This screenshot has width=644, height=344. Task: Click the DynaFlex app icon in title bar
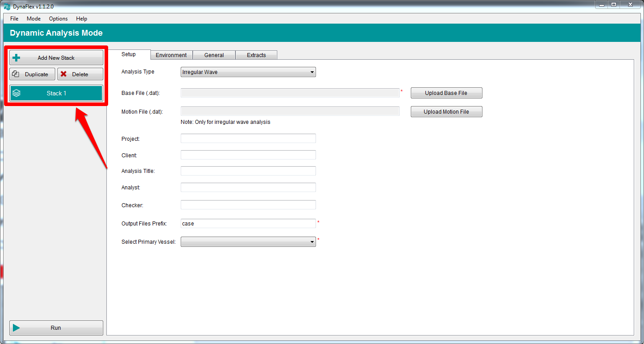click(7, 6)
